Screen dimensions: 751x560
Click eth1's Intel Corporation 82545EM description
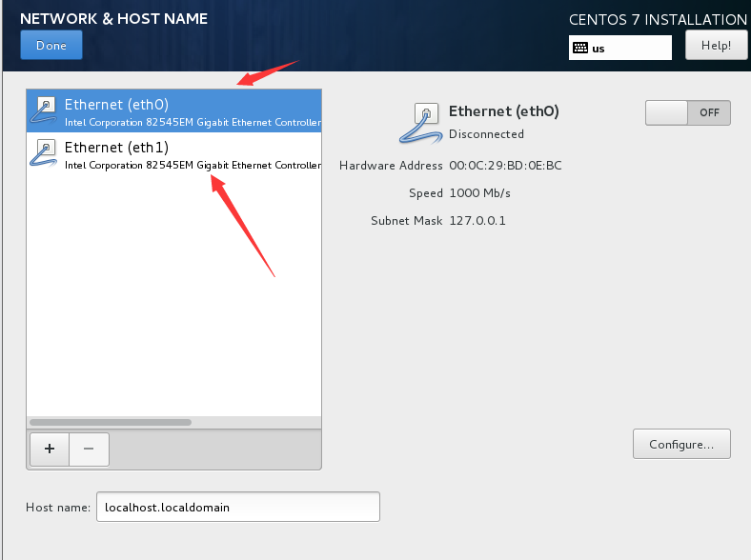193,165
